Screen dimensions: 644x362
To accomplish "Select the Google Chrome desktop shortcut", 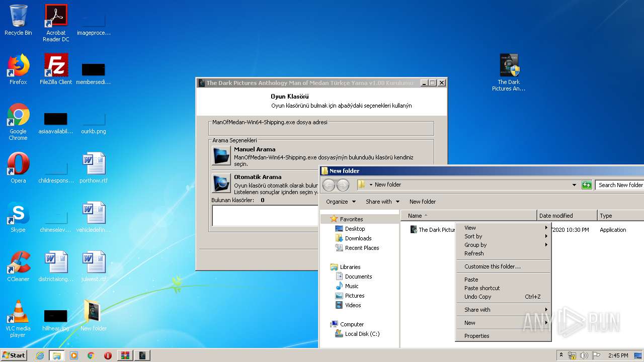I will [18, 122].
